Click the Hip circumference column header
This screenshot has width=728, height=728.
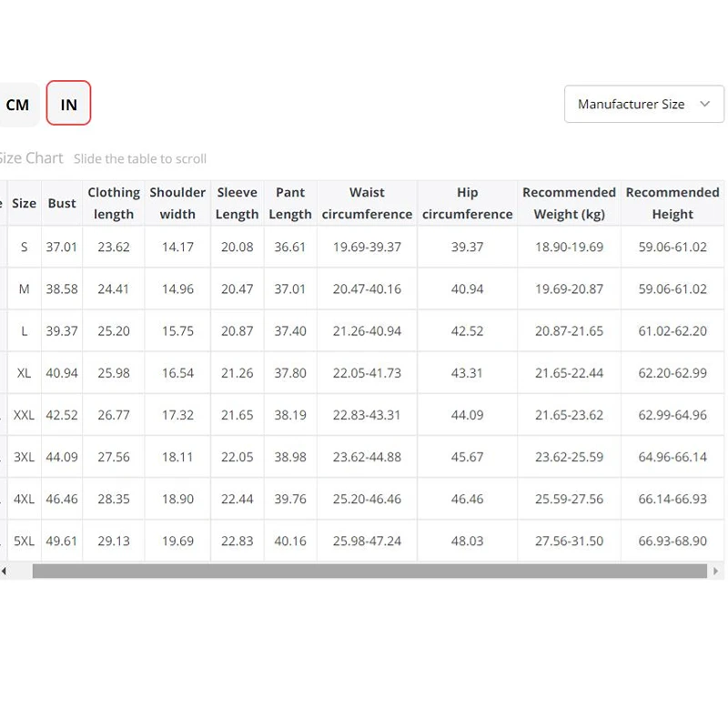tap(467, 203)
